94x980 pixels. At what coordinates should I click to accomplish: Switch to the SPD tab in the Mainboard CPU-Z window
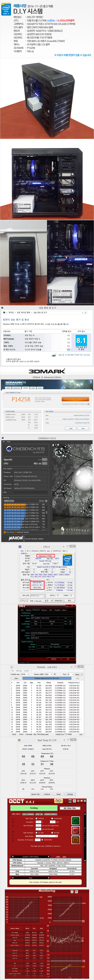(51, 610)
